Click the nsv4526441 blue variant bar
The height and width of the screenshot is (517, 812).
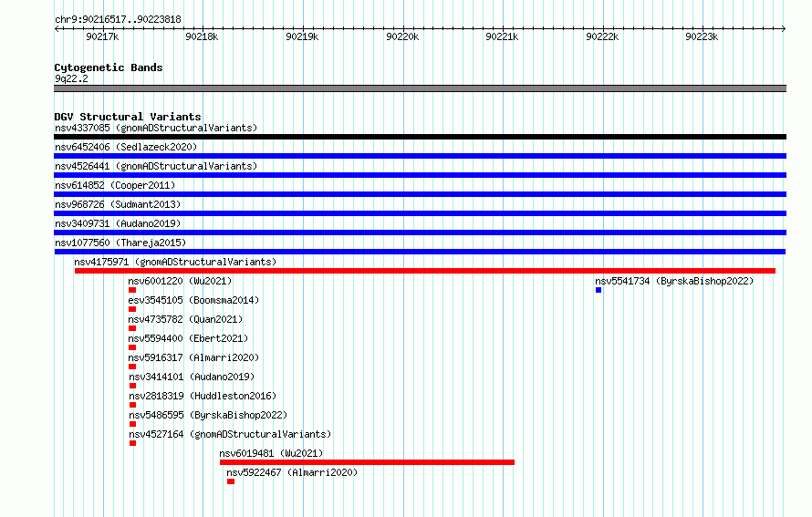[x=420, y=175]
